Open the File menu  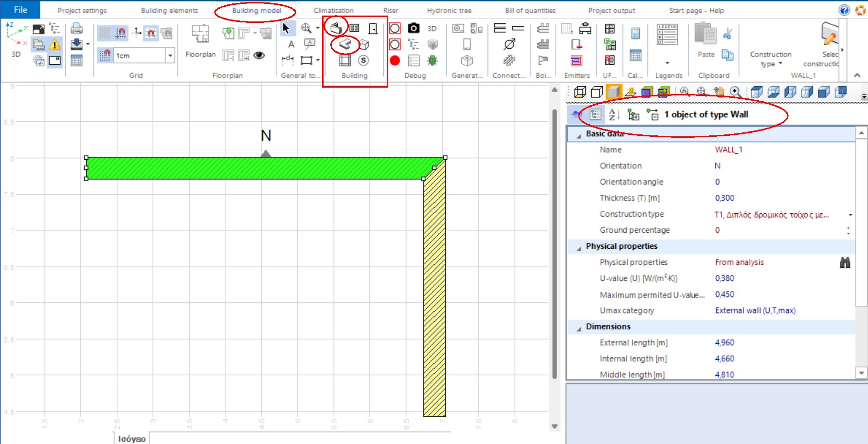click(x=19, y=10)
